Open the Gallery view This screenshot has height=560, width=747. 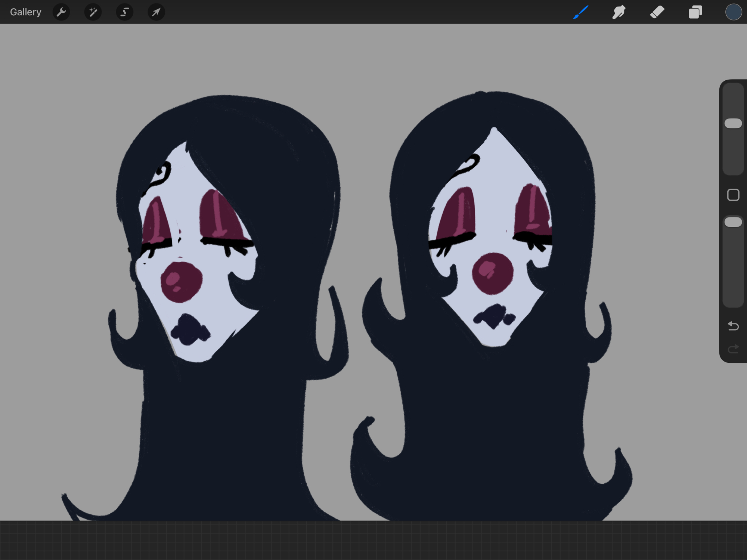[x=25, y=12]
